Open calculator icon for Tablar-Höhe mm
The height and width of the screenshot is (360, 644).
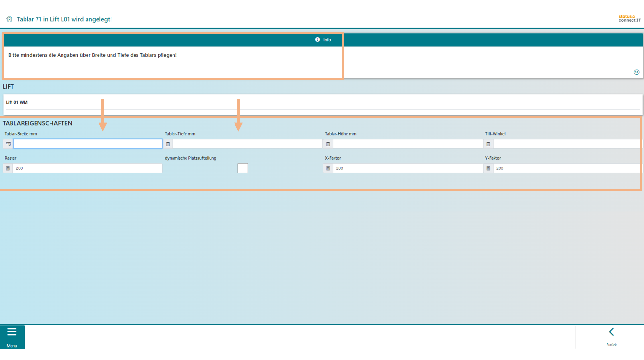[328, 144]
